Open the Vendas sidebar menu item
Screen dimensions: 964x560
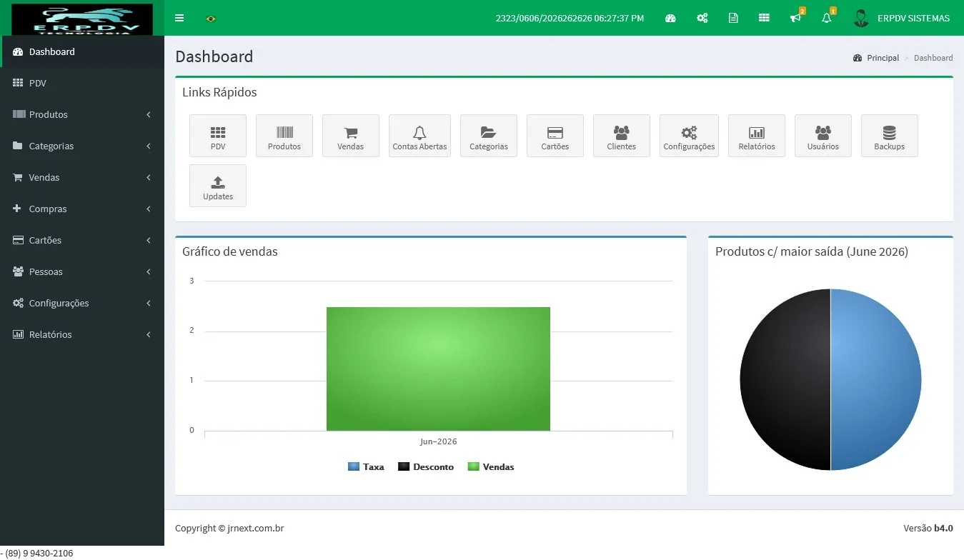point(82,177)
